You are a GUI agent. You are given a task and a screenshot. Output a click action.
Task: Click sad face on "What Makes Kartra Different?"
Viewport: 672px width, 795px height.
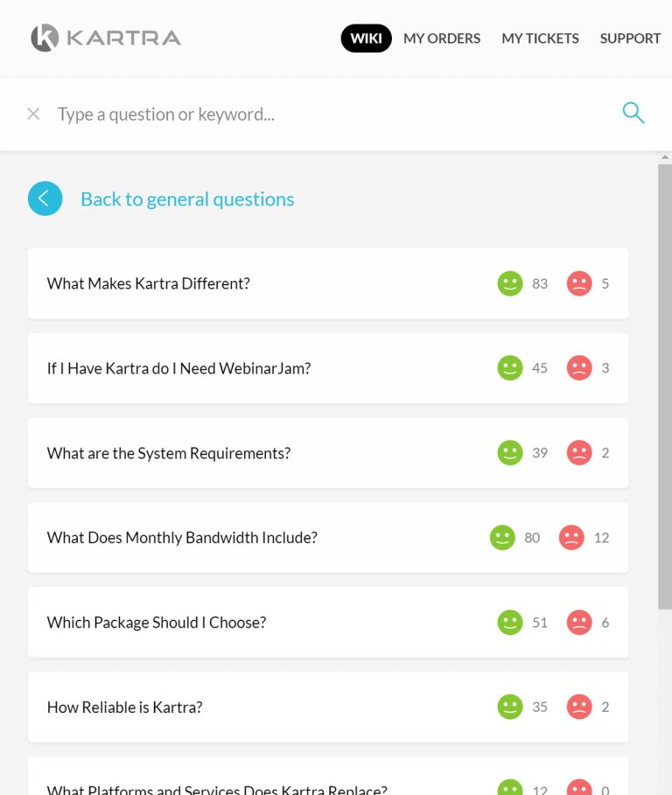[579, 283]
